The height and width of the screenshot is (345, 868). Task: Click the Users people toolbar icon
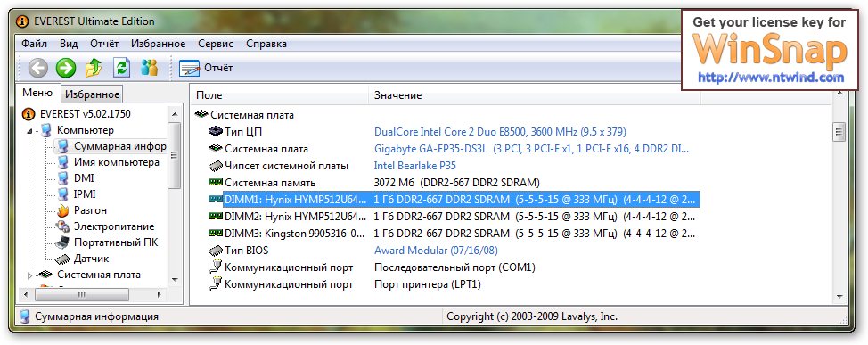pyautogui.click(x=150, y=68)
